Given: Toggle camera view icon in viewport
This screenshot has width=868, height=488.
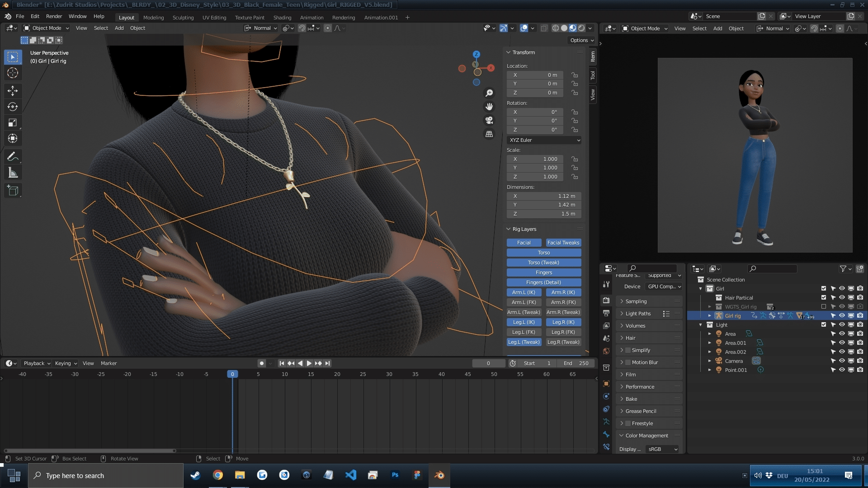Looking at the screenshot, I should (x=489, y=120).
